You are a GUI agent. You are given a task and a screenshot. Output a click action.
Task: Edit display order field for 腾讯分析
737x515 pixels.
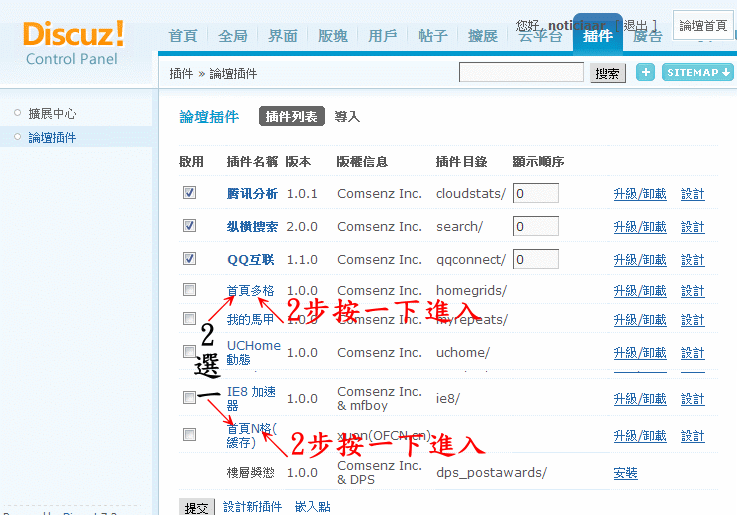pyautogui.click(x=536, y=193)
